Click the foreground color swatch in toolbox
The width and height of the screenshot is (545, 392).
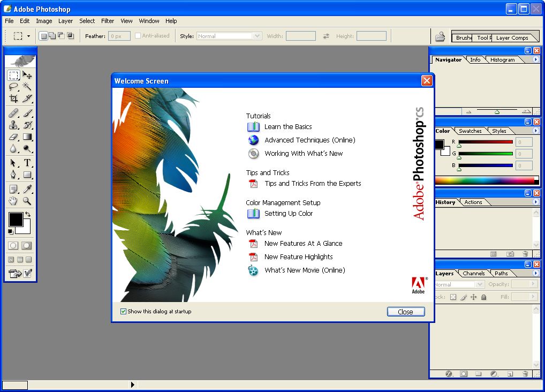point(15,218)
